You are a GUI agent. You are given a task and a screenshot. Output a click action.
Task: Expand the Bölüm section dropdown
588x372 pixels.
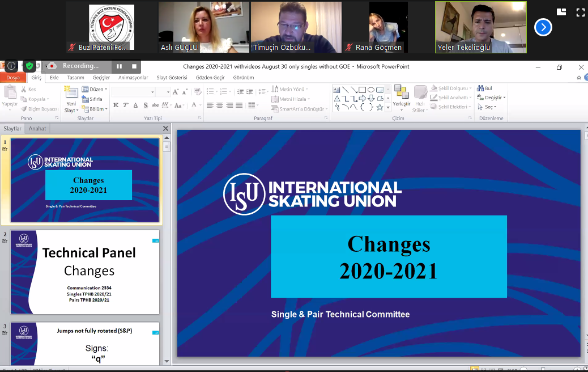[x=96, y=109]
